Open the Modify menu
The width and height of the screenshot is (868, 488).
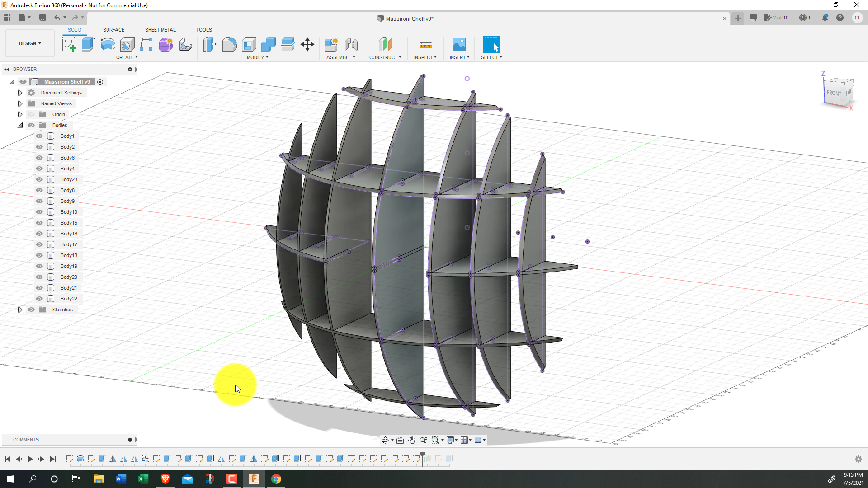pyautogui.click(x=257, y=57)
